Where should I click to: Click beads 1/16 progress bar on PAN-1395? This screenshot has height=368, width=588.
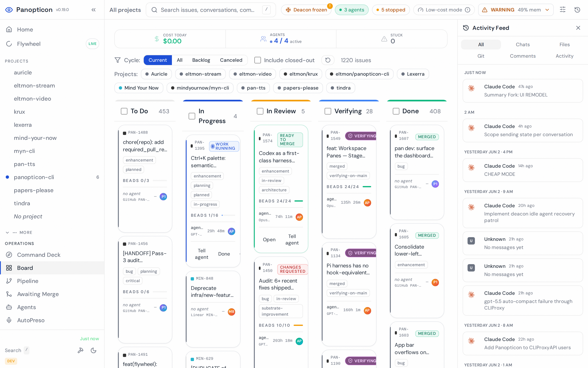point(228,215)
